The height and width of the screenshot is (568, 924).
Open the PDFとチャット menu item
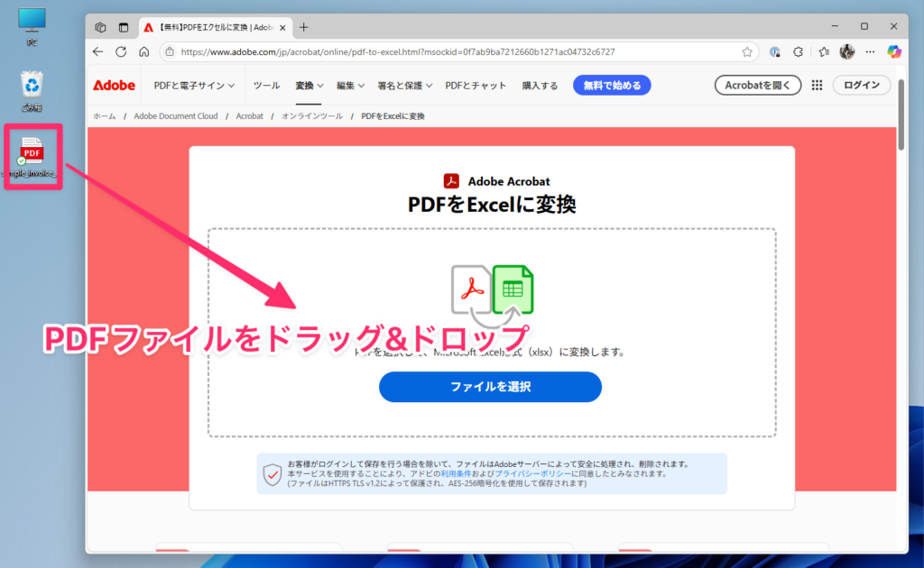(476, 86)
